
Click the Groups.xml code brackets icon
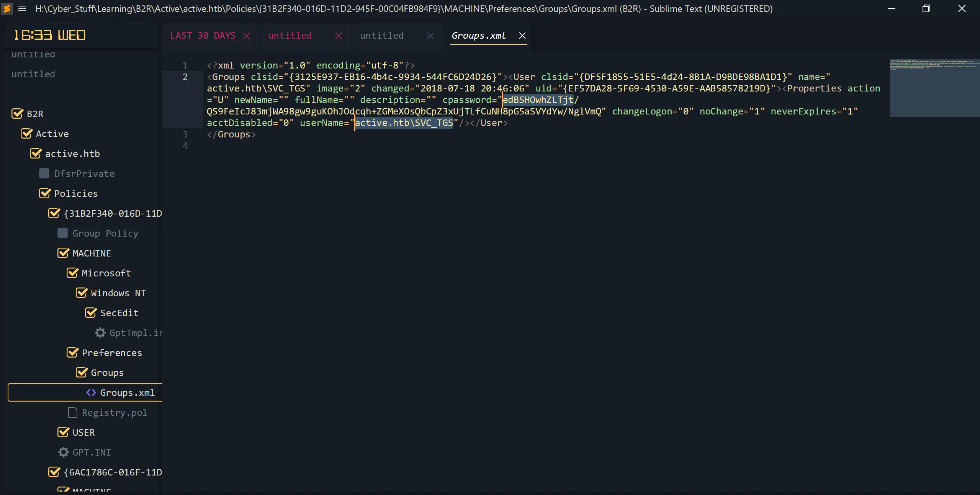(x=91, y=392)
